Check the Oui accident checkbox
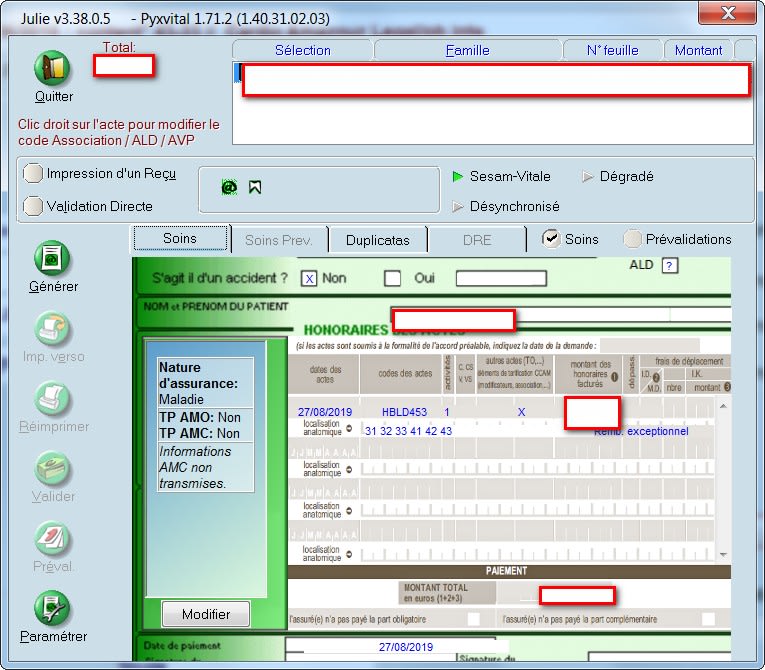This screenshot has width=765, height=670. (393, 278)
